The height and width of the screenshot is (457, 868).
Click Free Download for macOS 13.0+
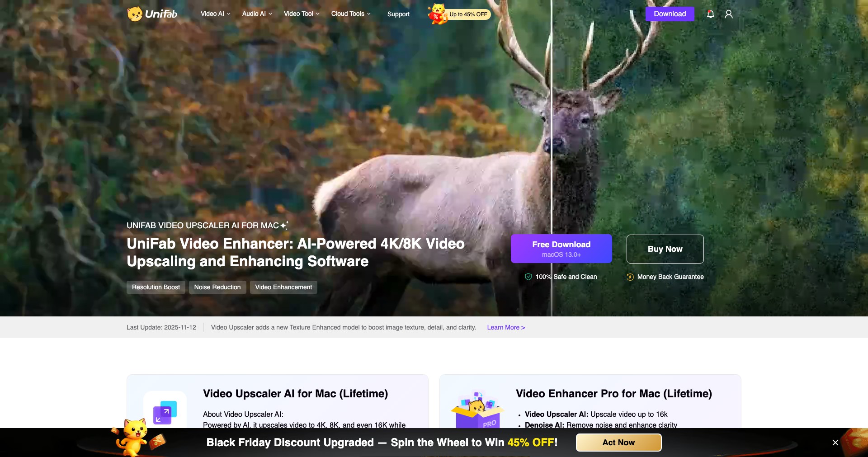pyautogui.click(x=561, y=249)
